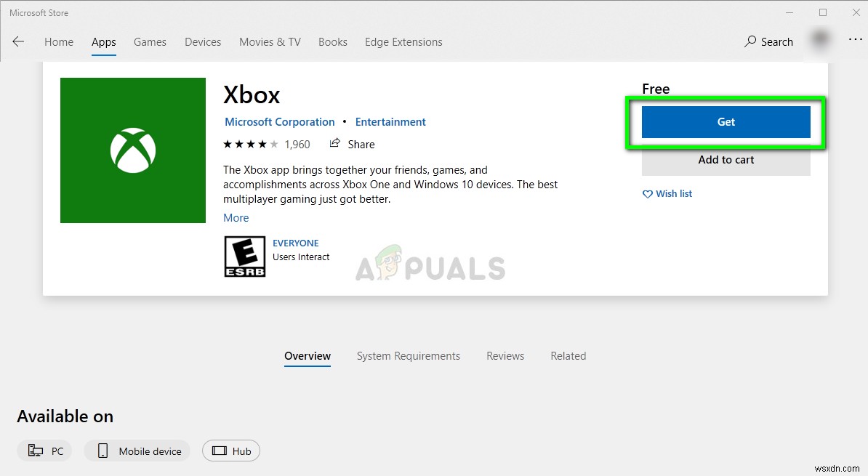Open the System Requirements tab
This screenshot has height=476, width=868.
coord(409,355)
